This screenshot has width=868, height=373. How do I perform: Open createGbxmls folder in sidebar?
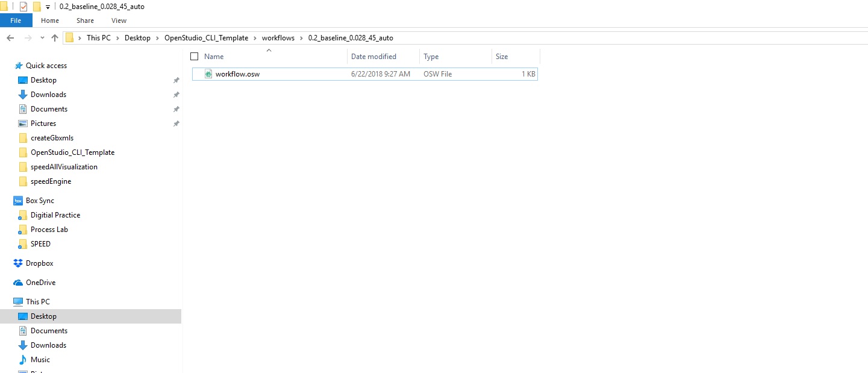coord(52,138)
